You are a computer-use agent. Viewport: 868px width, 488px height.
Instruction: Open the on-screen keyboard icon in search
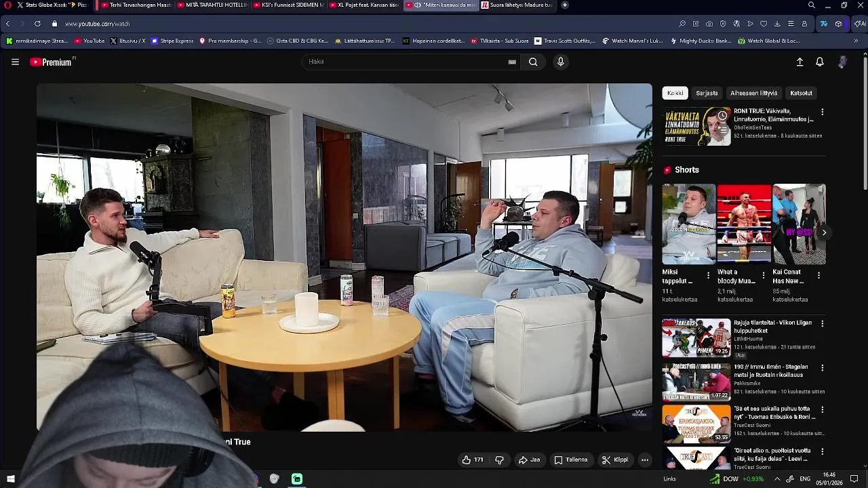coord(512,62)
